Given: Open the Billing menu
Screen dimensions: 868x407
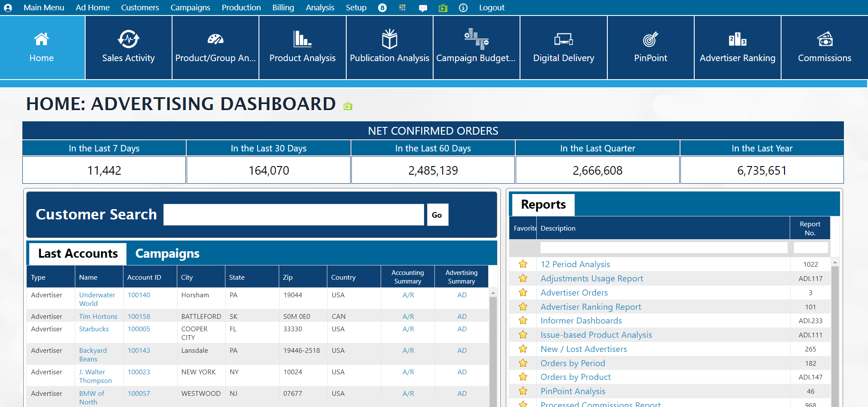Looking at the screenshot, I should coord(283,8).
